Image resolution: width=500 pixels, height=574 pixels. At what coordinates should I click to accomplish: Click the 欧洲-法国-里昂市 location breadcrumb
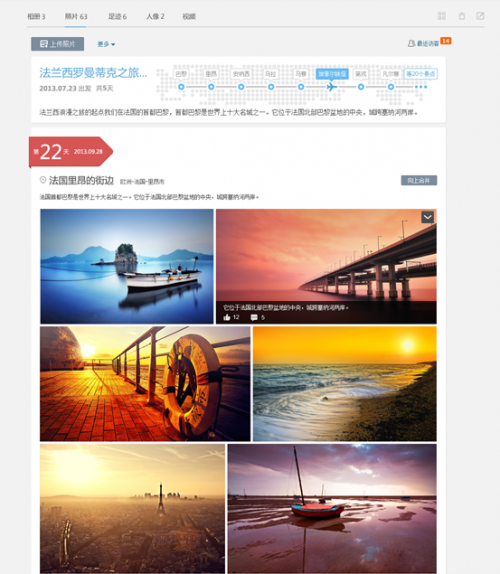[142, 182]
